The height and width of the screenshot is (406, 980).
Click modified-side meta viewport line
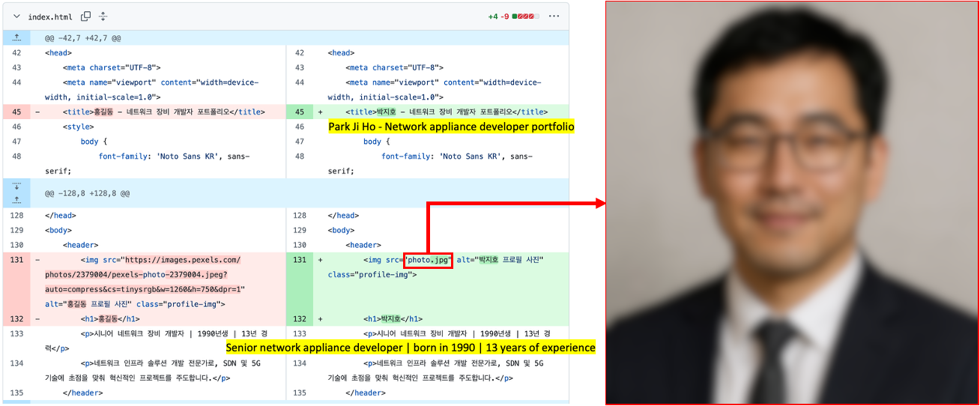(441, 90)
